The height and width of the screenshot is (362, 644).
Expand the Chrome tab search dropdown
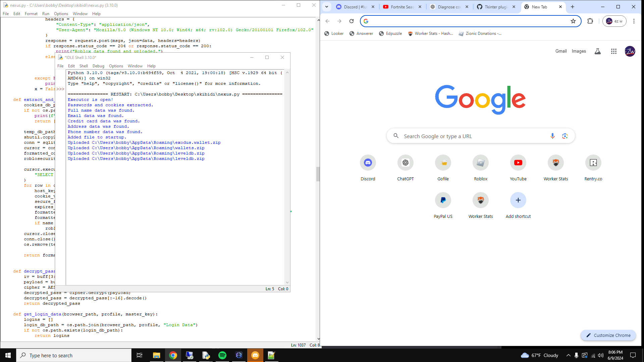(x=327, y=7)
